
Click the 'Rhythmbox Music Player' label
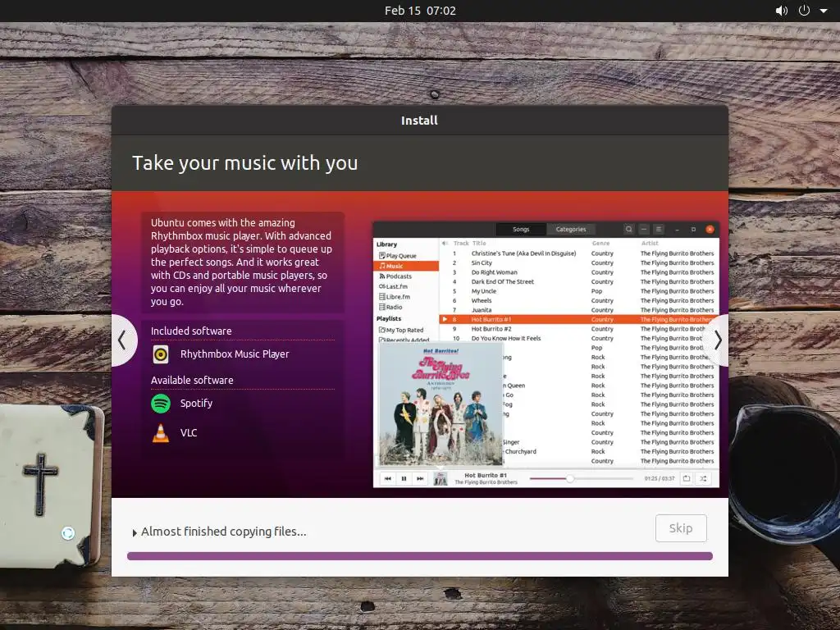(x=235, y=354)
